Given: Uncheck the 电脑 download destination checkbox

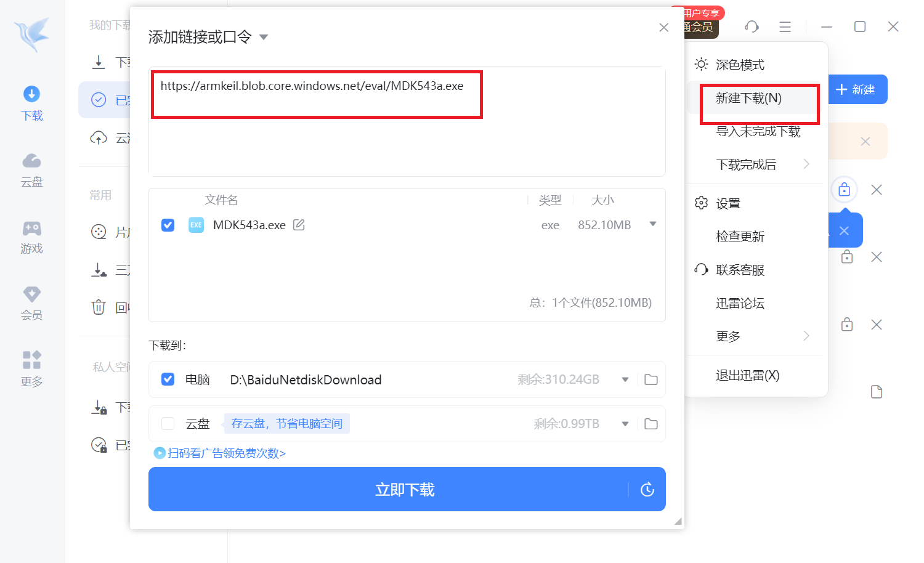Looking at the screenshot, I should [168, 379].
